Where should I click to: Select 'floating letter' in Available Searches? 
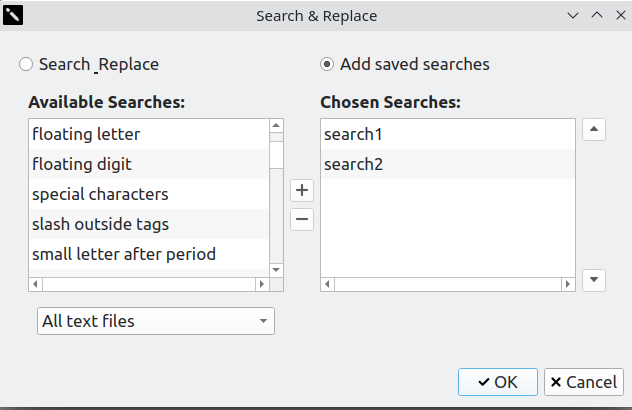[x=86, y=134]
